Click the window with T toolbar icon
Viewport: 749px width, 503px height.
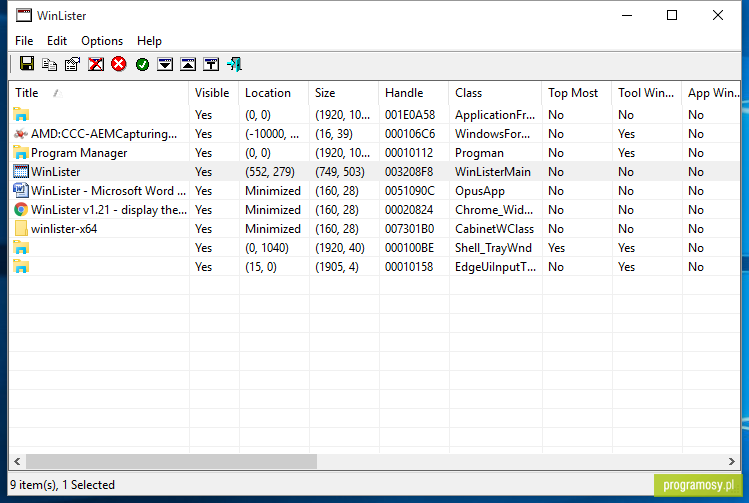tap(211, 64)
